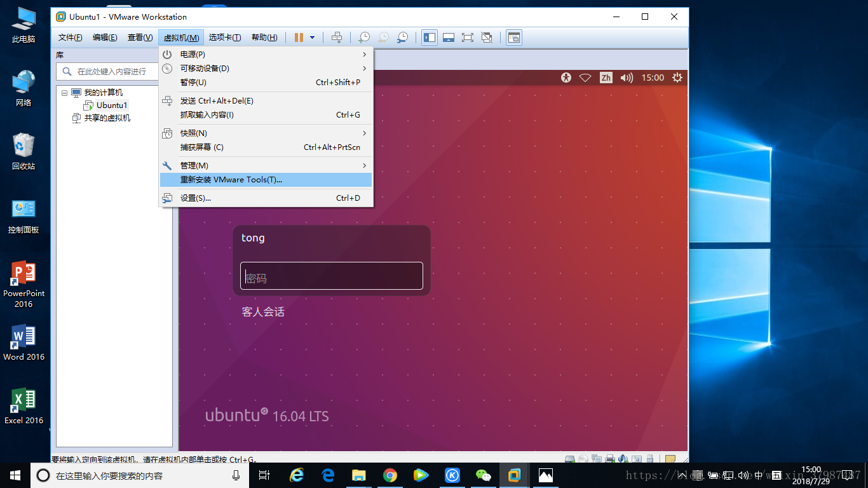Expand the 快照(N) submenu
868x488 pixels.
click(x=266, y=133)
